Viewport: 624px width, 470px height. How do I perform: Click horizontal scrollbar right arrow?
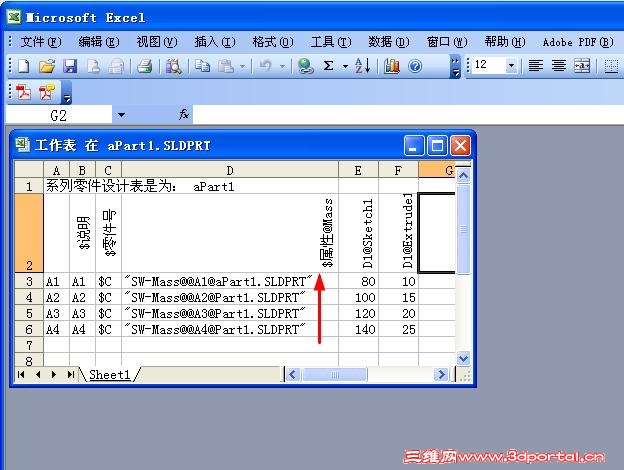(x=441, y=374)
